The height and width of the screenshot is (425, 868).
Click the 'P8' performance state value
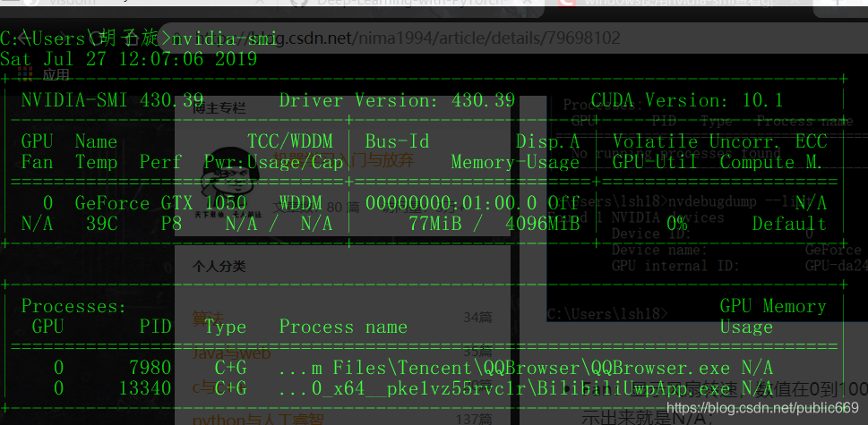pyautogui.click(x=172, y=224)
